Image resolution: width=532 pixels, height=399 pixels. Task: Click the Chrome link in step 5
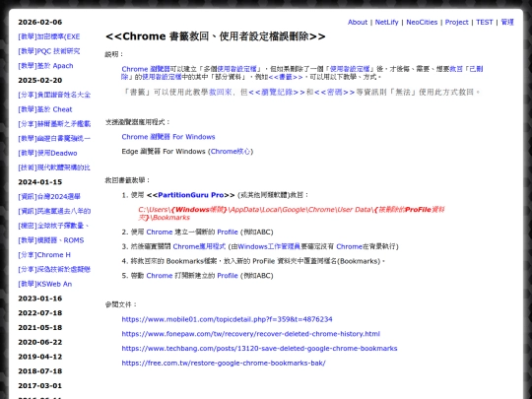point(160,276)
